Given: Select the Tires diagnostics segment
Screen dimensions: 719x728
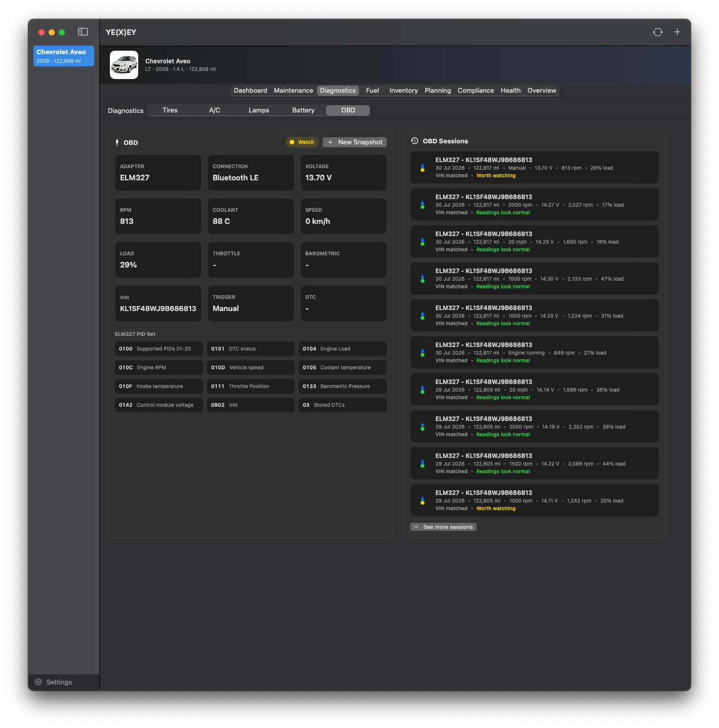Looking at the screenshot, I should (x=170, y=110).
